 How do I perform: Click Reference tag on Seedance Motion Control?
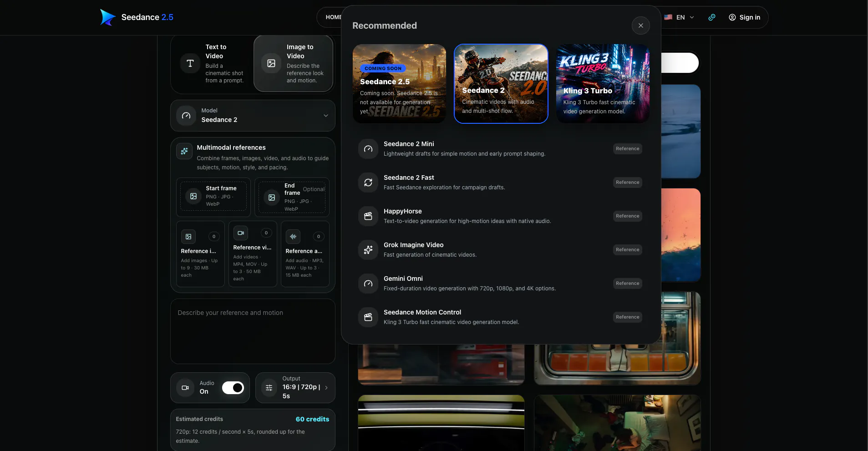(x=628, y=317)
